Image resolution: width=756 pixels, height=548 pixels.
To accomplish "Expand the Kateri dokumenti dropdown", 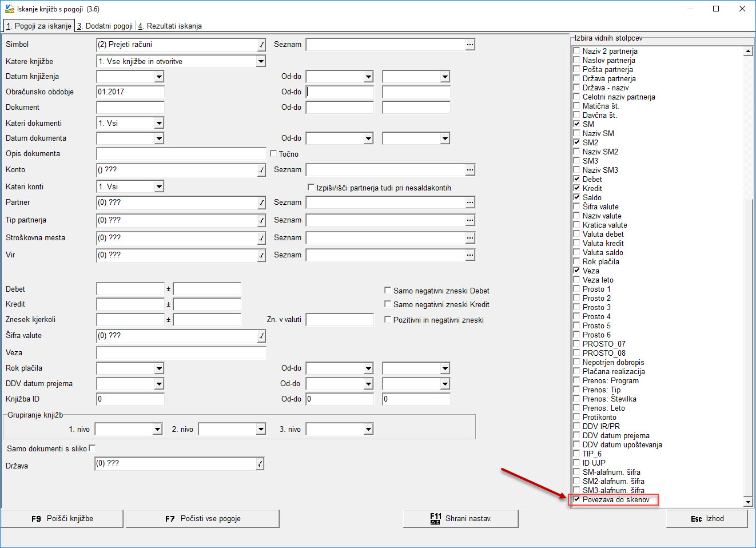I will click(159, 123).
